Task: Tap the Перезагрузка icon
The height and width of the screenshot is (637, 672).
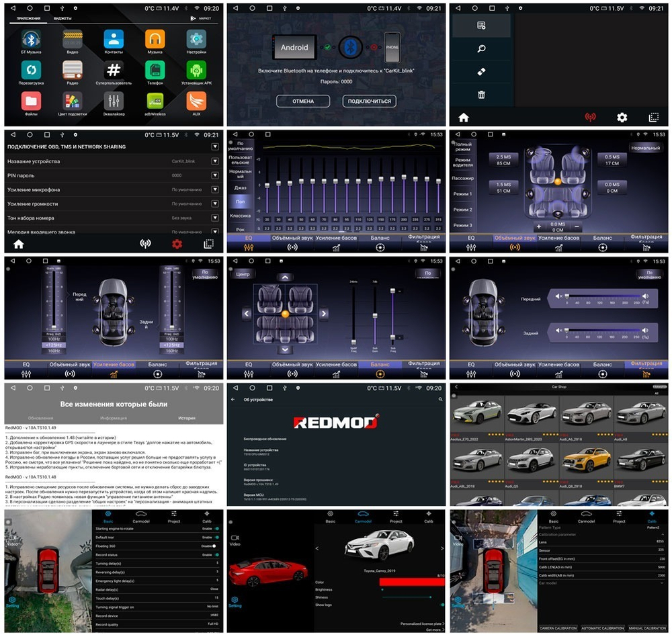Action: [x=32, y=71]
